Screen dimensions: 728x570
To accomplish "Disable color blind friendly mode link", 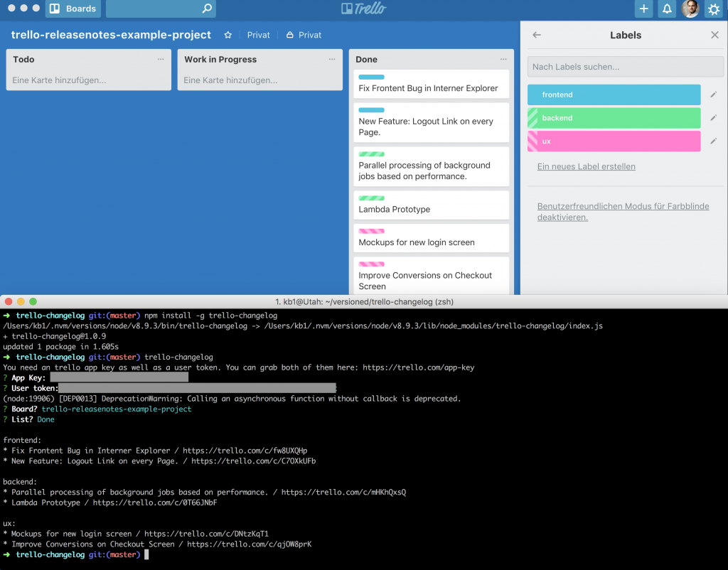I will point(623,212).
